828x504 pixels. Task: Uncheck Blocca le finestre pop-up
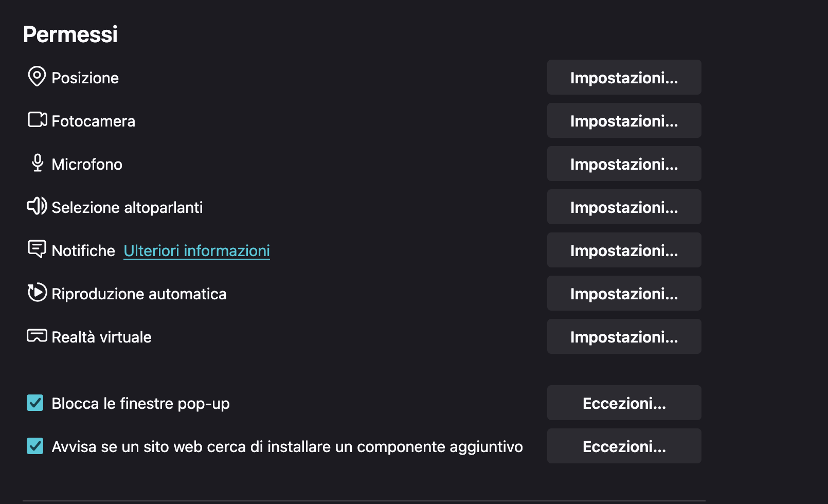pyautogui.click(x=35, y=403)
